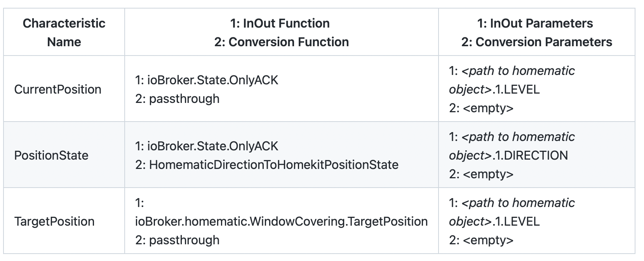Select the PositionState characteristic cell

(x=51, y=155)
